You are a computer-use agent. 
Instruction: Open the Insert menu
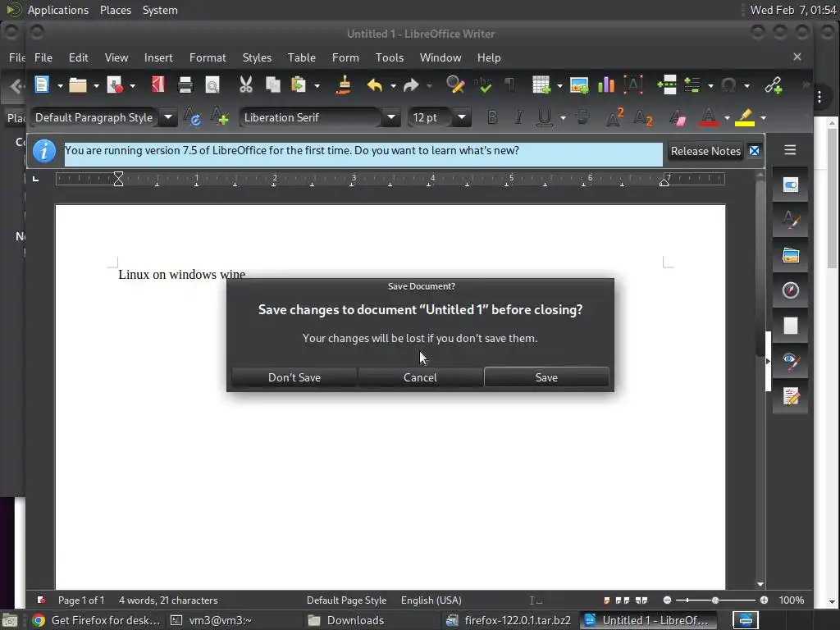pos(158,57)
